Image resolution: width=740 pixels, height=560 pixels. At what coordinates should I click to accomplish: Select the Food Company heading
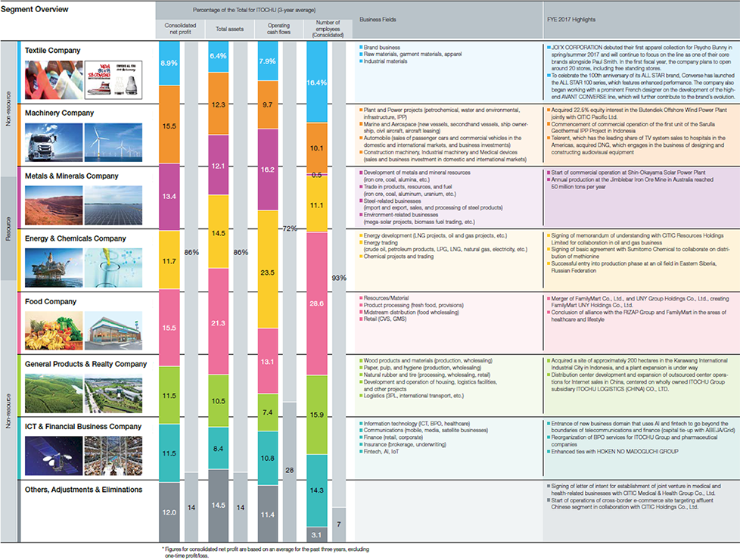click(51, 301)
